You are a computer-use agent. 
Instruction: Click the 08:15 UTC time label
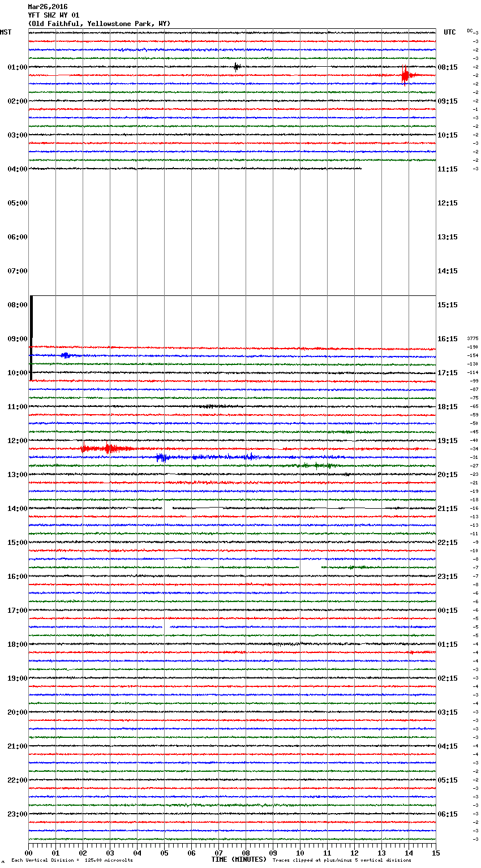pos(448,67)
